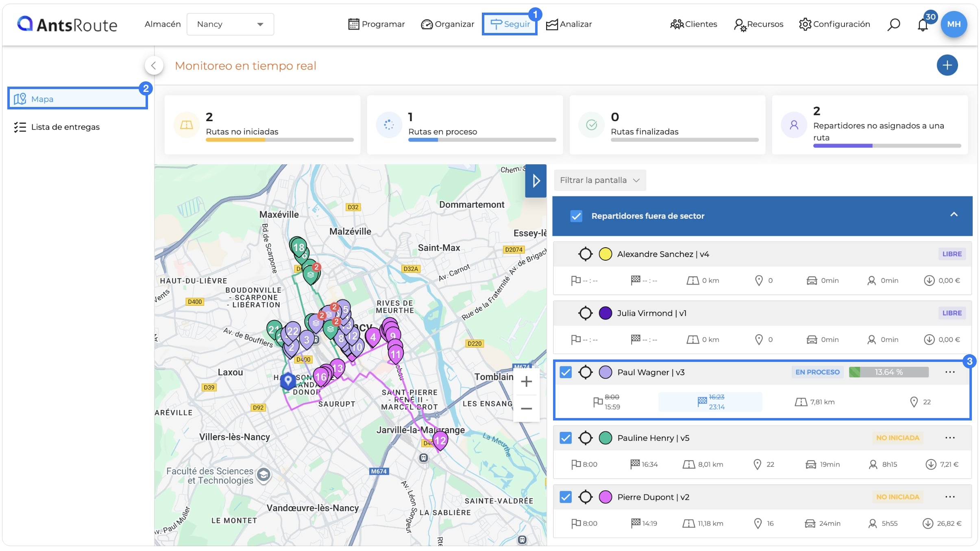Open the MH user avatar menu
Viewport: 980px width, 551px height.
coord(954,24)
